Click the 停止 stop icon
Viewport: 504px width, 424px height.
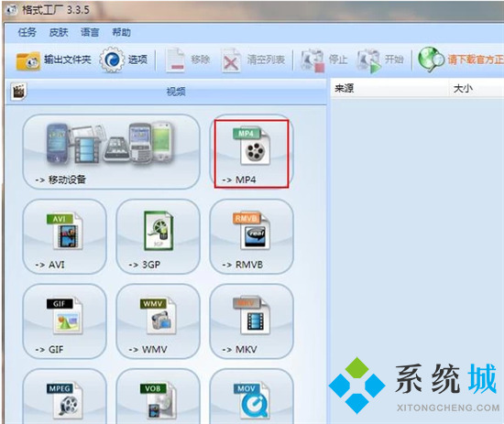[312, 60]
